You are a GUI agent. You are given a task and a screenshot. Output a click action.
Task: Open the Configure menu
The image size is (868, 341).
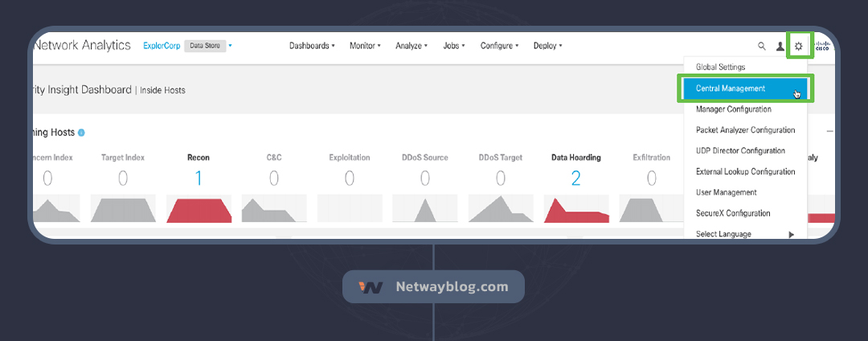click(x=499, y=46)
